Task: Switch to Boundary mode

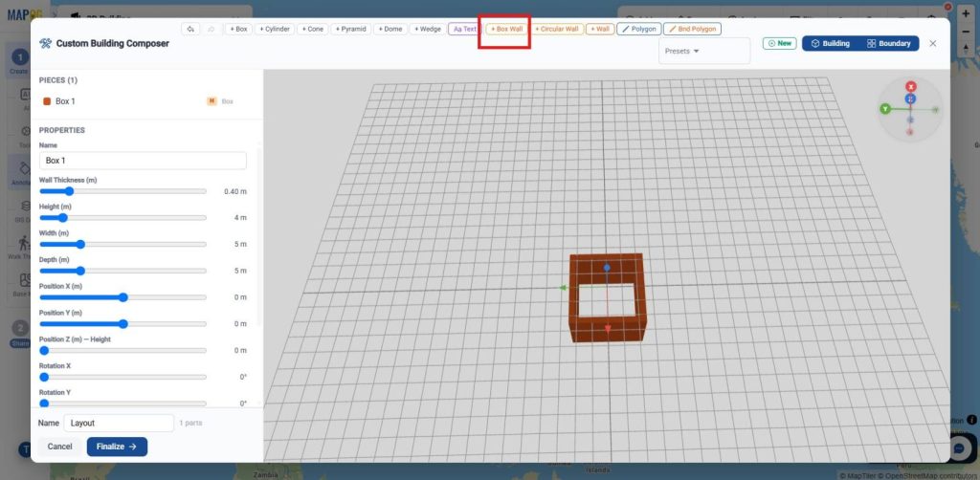Action: [x=888, y=44]
